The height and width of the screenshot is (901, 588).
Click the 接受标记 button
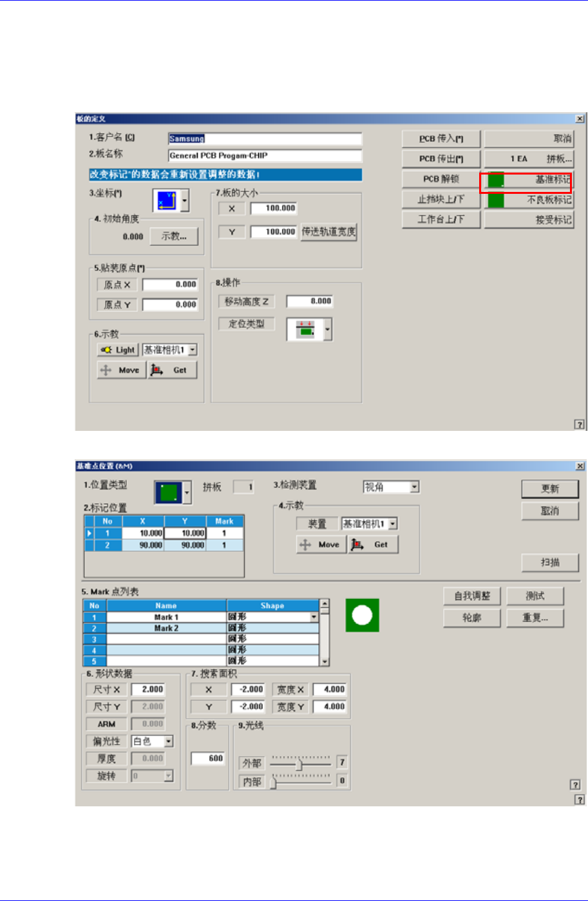pos(529,220)
